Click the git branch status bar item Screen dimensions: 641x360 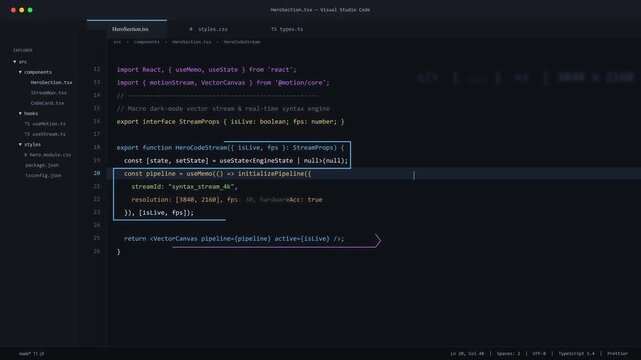pos(31,353)
